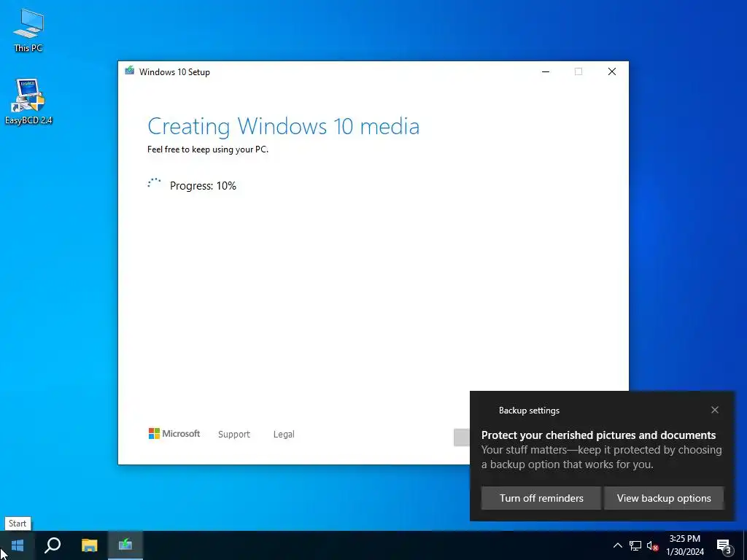
Task: Launch File Explorer from taskbar
Action: tap(89, 545)
